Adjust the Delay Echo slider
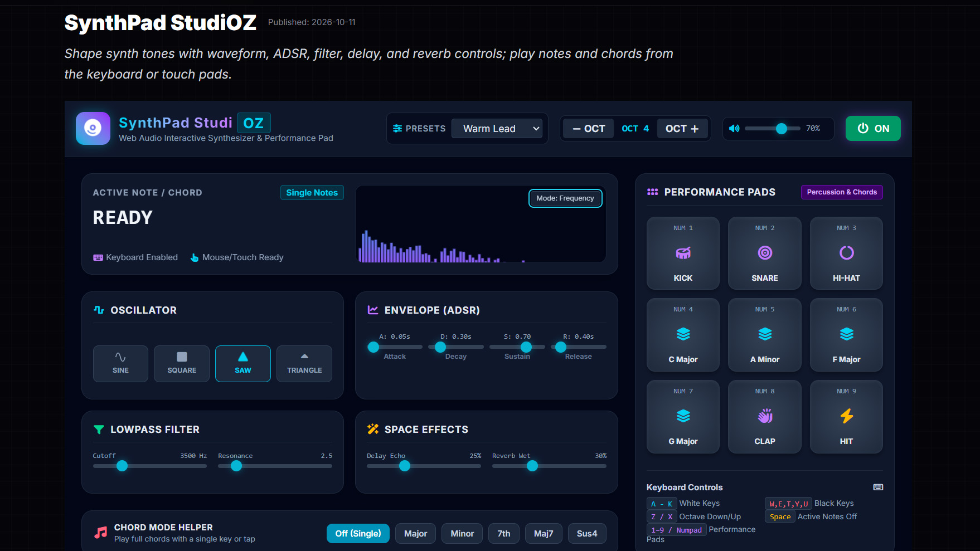980x551 pixels. click(424, 466)
